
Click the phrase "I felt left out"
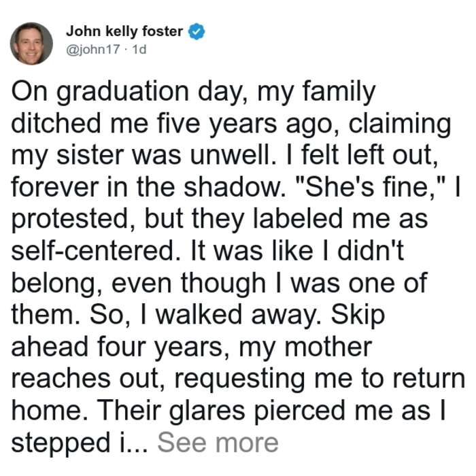click(x=370, y=156)
